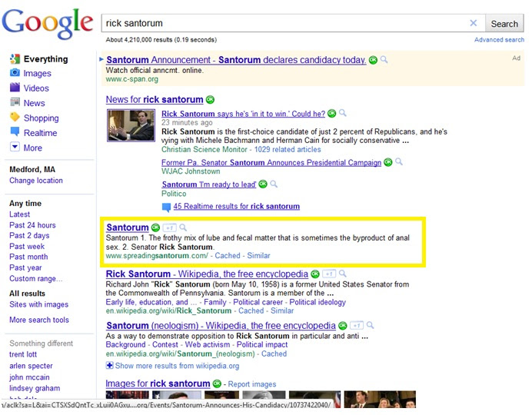Switch to the Realtime search category

point(41,133)
